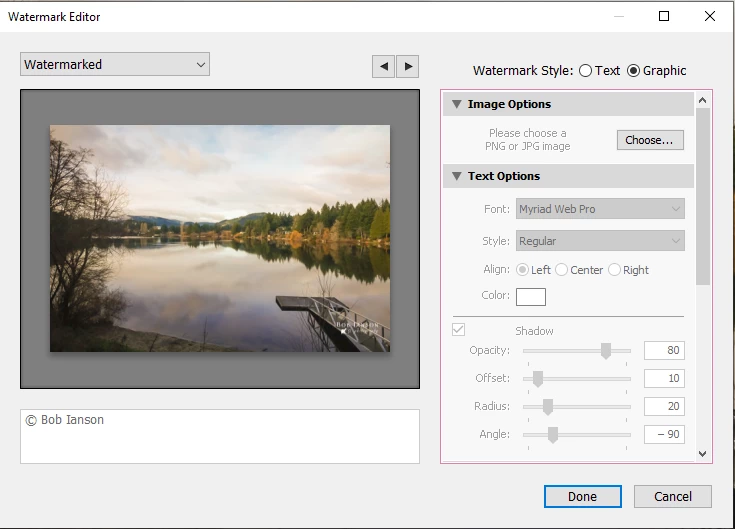Click Choose… to pick a PNG or JPG

click(x=650, y=140)
